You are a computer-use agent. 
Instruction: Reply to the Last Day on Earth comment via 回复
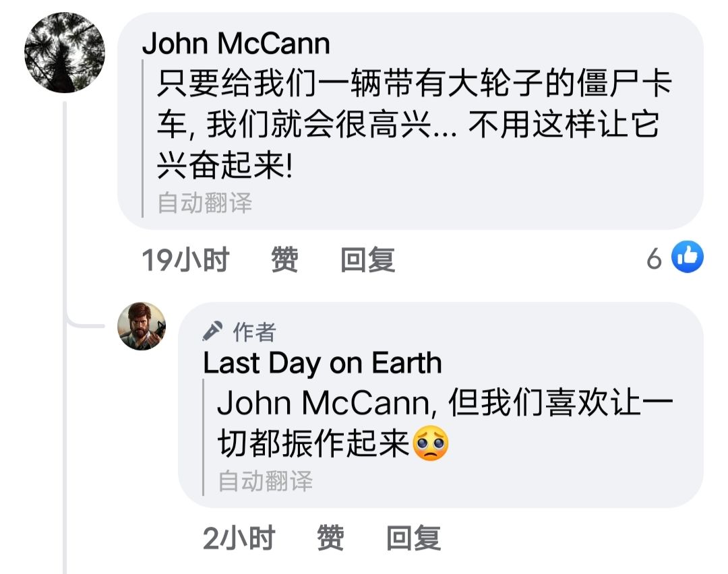(413, 538)
